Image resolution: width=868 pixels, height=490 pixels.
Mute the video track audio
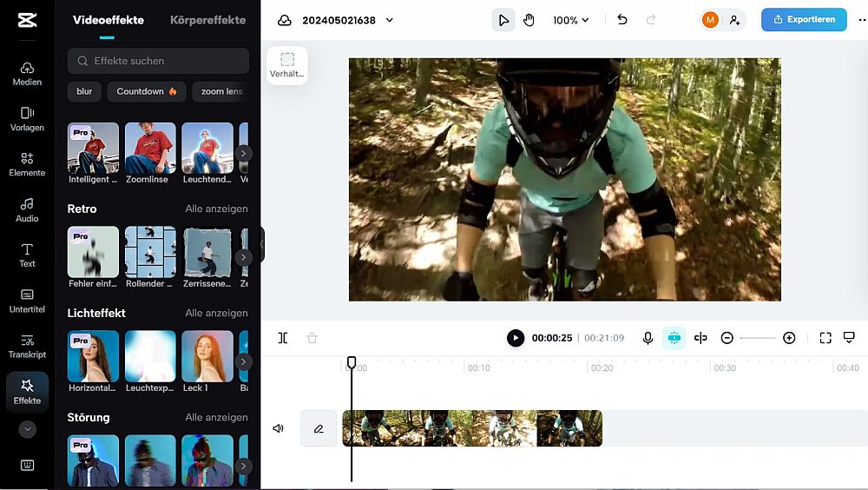(279, 428)
